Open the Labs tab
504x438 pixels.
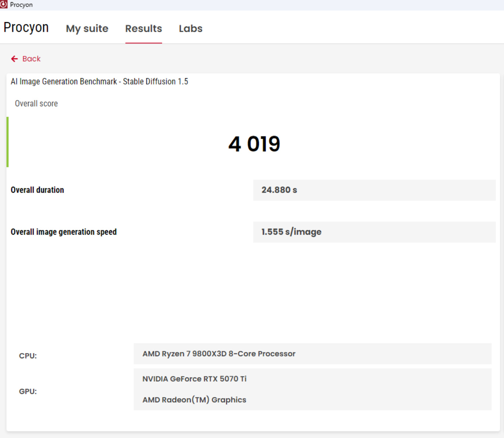(x=191, y=28)
